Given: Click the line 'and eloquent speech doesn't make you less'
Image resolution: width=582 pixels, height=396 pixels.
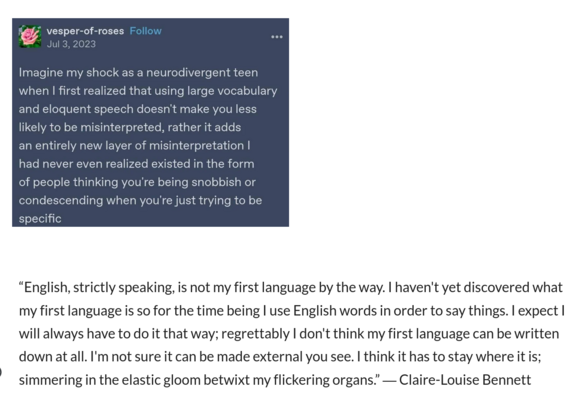Looking at the screenshot, I should [138, 109].
